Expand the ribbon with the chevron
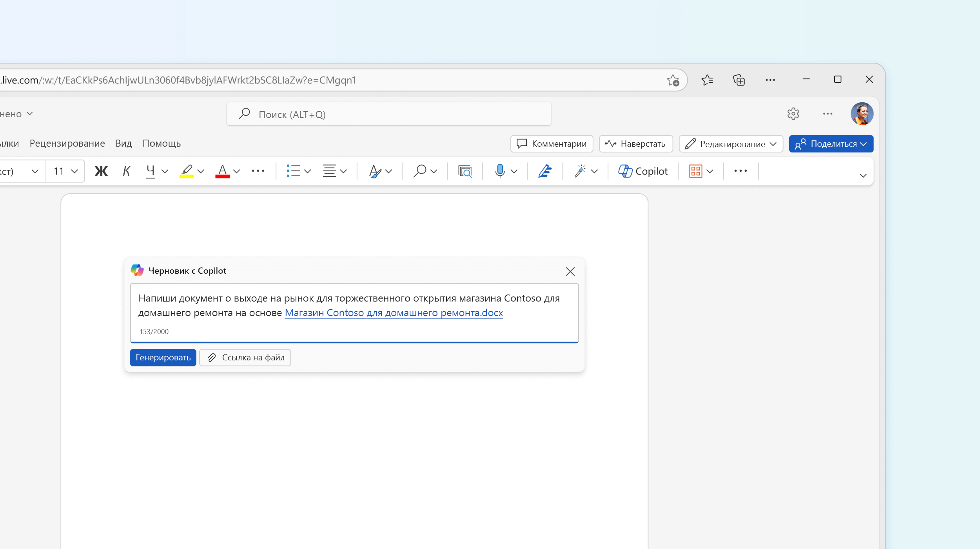Viewport: 980px width, 549px height. tap(863, 175)
